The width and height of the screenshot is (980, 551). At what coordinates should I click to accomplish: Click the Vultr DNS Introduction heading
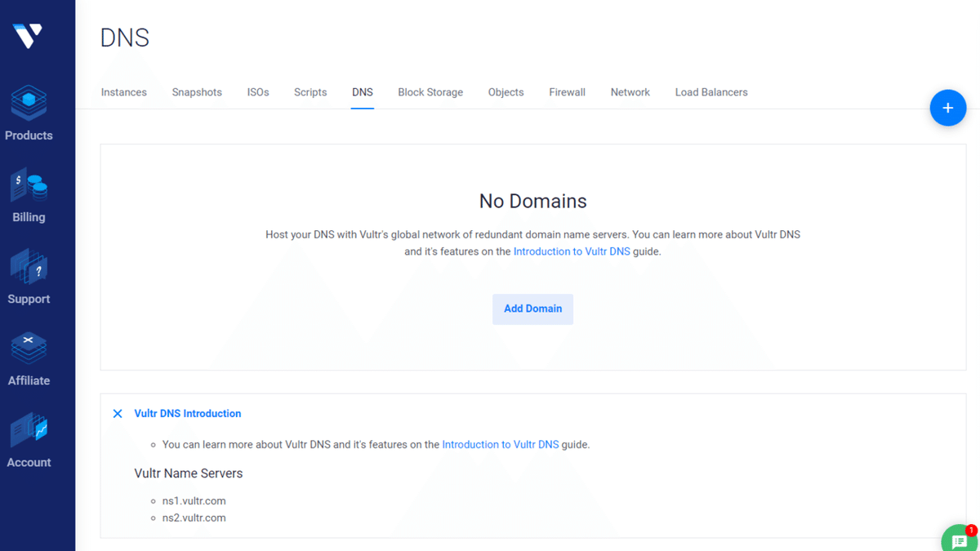188,414
